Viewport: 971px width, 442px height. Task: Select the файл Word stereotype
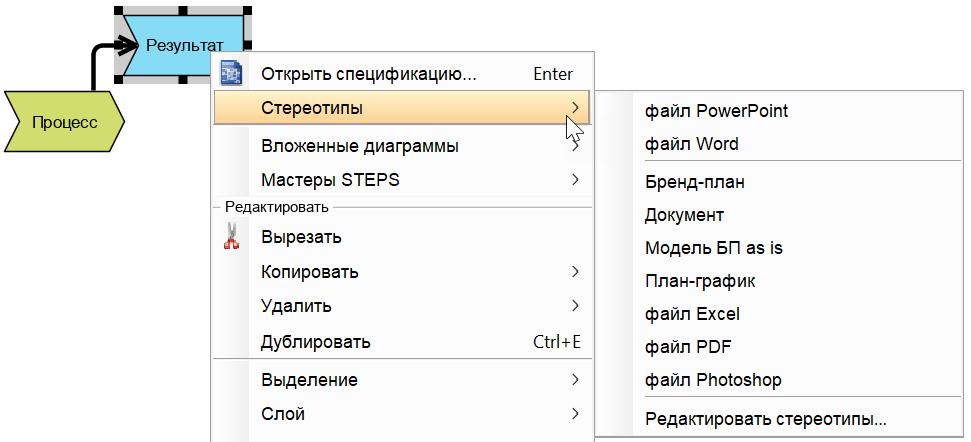pyautogui.click(x=692, y=144)
